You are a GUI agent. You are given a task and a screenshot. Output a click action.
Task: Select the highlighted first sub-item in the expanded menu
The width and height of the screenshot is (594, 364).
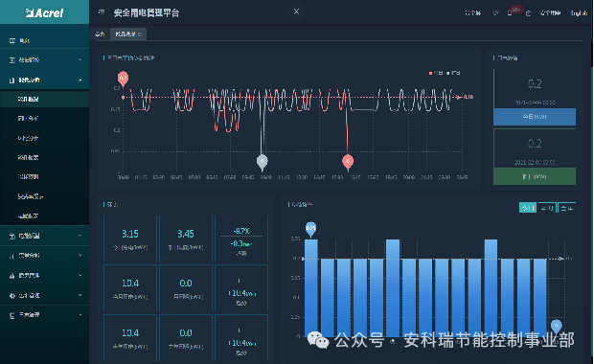(44, 100)
